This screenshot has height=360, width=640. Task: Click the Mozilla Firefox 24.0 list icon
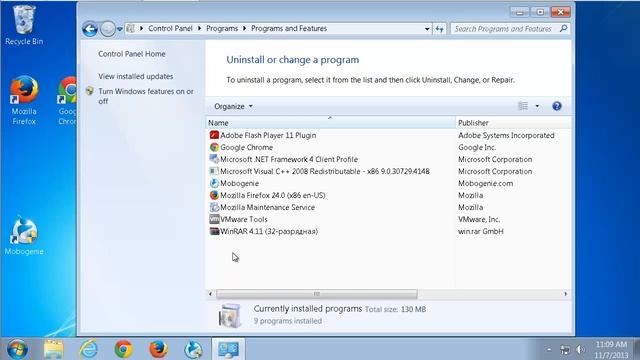point(214,195)
